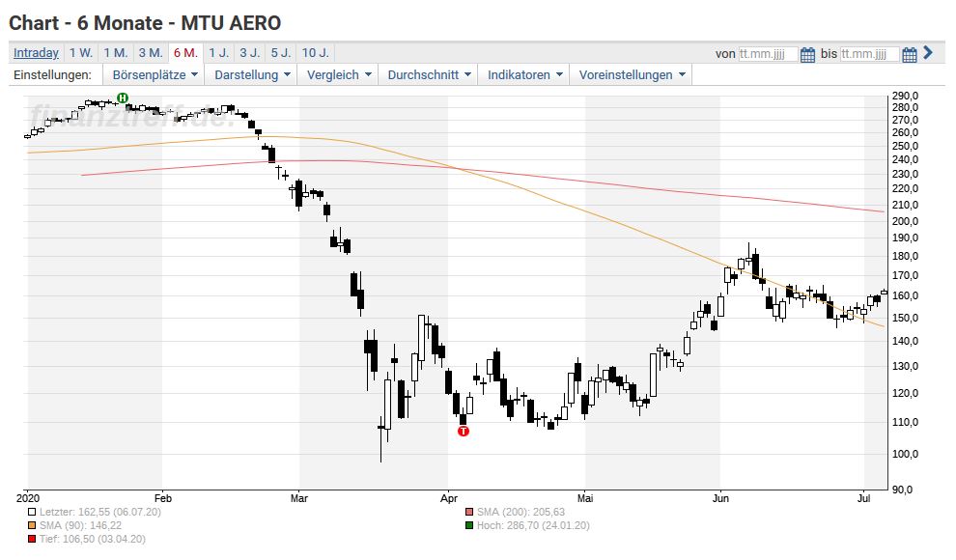Open the 'von' date calendar picker icon

tap(807, 54)
